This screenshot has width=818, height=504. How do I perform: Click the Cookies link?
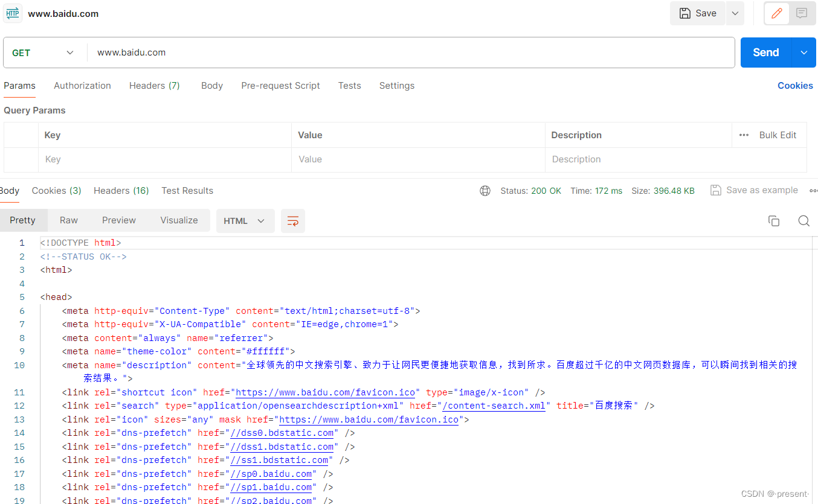795,86
